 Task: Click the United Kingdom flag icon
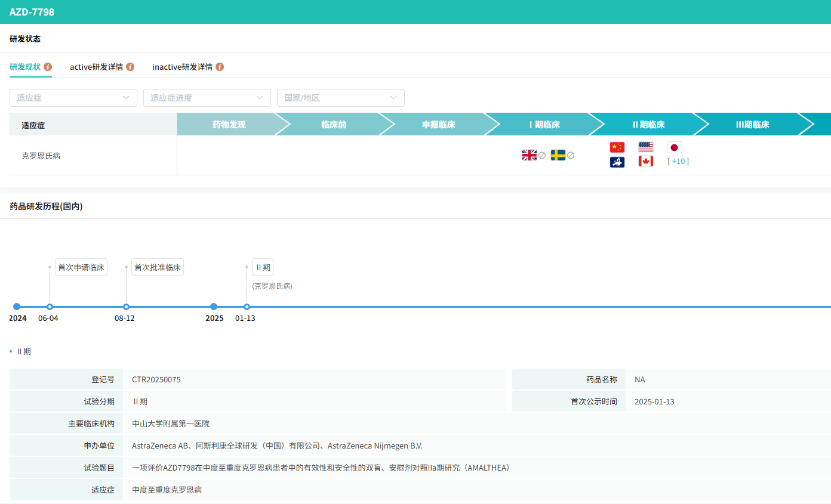tap(529, 155)
